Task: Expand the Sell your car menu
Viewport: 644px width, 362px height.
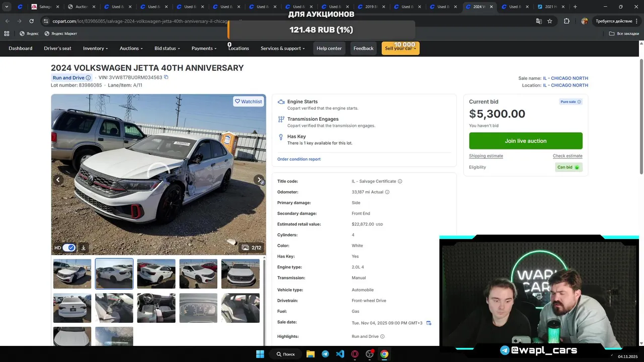Action: (x=400, y=48)
